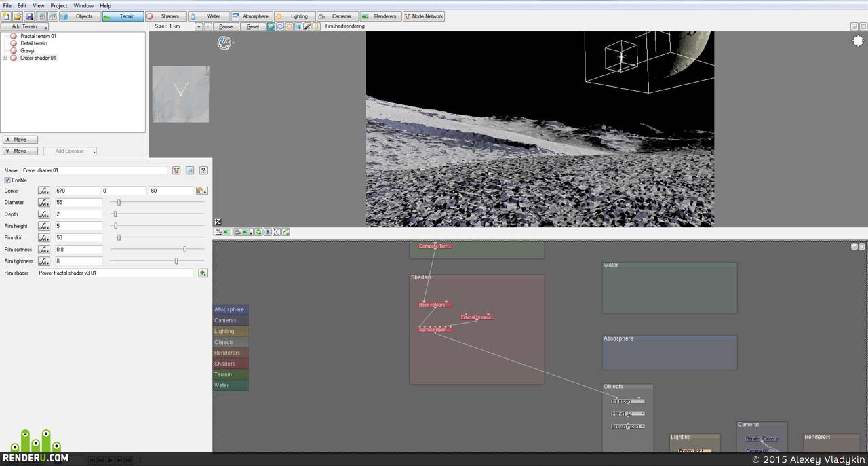This screenshot has width=868, height=466.
Task: Click the Reset preview button
Action: [x=253, y=26]
